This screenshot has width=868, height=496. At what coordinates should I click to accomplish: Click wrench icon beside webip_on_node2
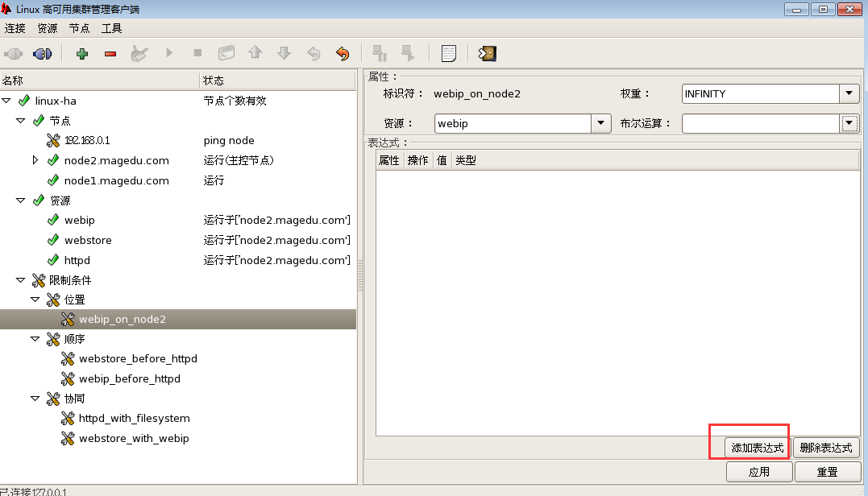point(68,319)
